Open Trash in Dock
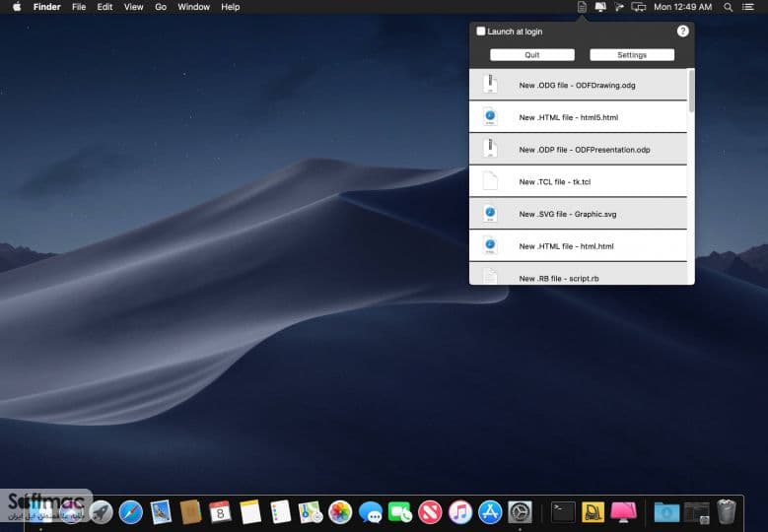This screenshot has width=768, height=532. [727, 512]
